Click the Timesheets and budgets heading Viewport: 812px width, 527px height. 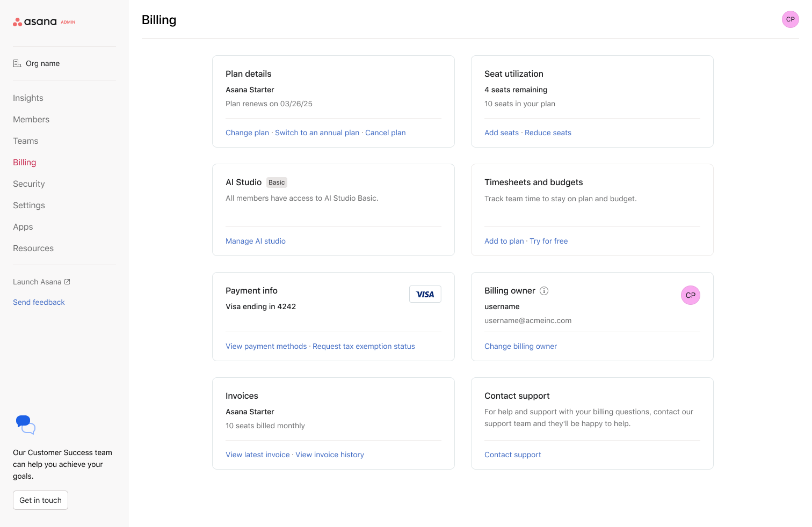point(534,182)
